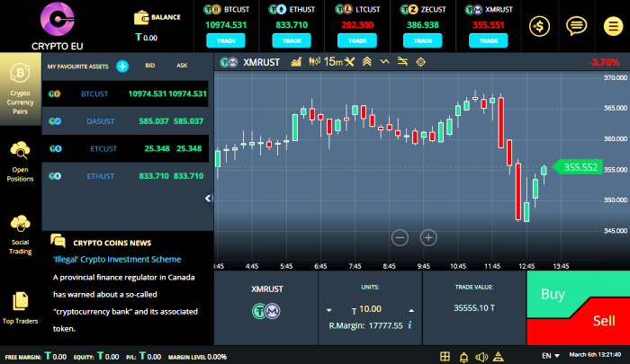This screenshot has width=630, height=364.
Task: Open the 15m timeframe selector
Action: (333, 62)
